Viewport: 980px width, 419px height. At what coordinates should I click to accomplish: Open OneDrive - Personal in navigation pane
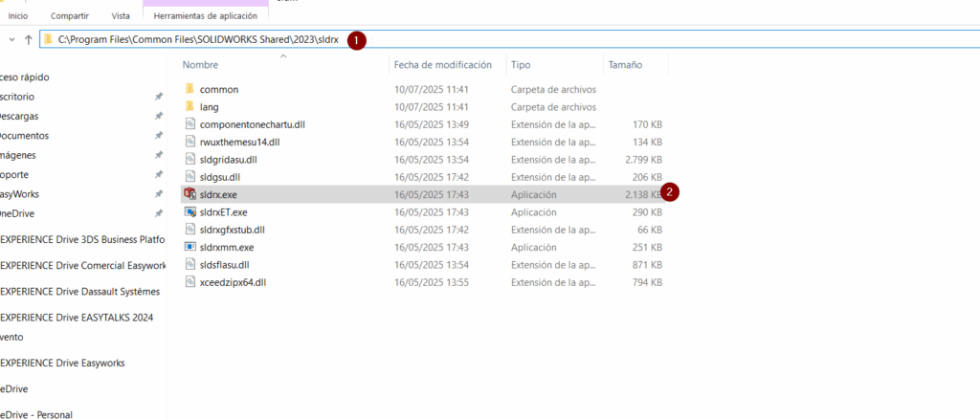tap(36, 414)
